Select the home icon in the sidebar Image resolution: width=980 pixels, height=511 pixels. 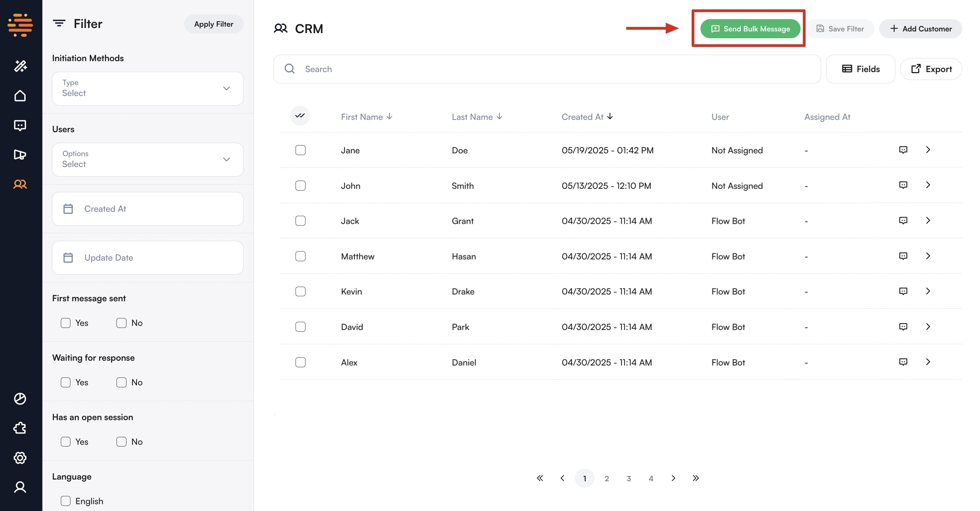click(x=20, y=95)
